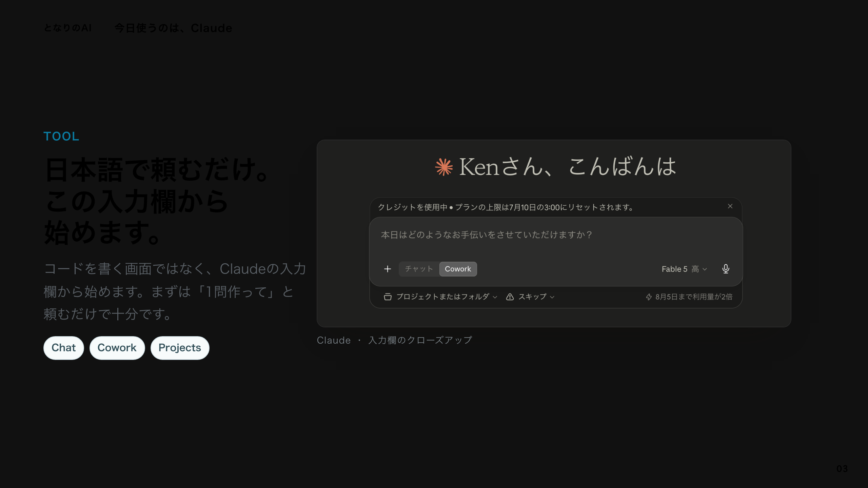Click the slide page number "03"
Screen dimensions: 868x488
842,469
